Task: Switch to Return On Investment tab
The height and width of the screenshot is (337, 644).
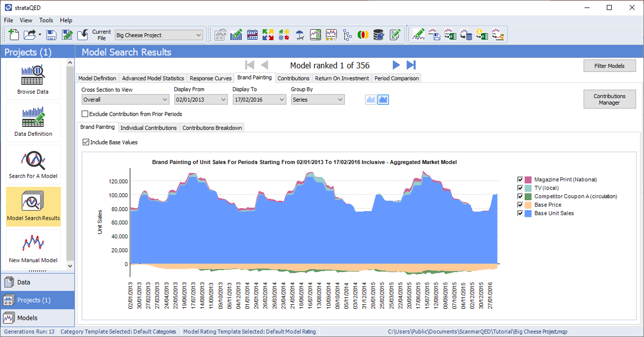Action: (x=342, y=78)
